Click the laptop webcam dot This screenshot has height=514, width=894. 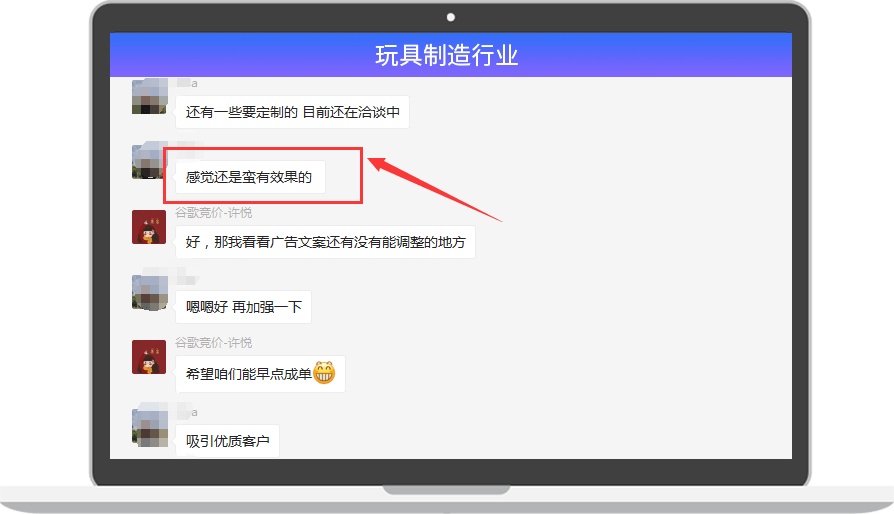[x=450, y=17]
